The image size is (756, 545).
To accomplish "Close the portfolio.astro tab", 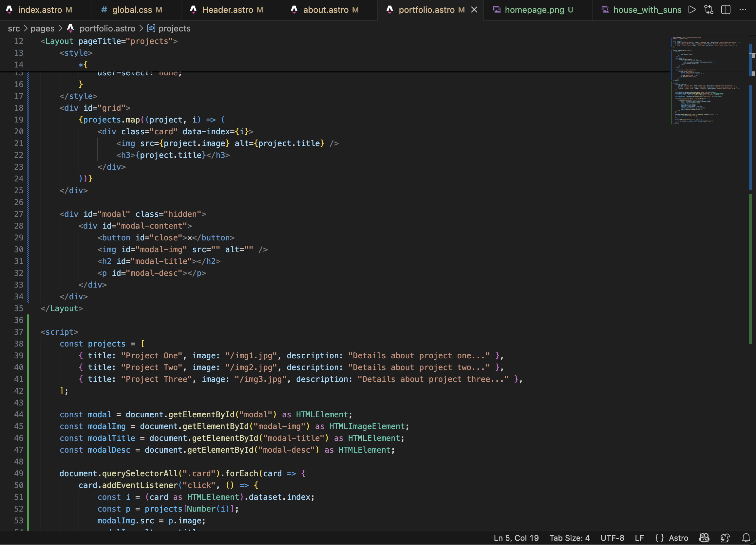I will pos(474,10).
